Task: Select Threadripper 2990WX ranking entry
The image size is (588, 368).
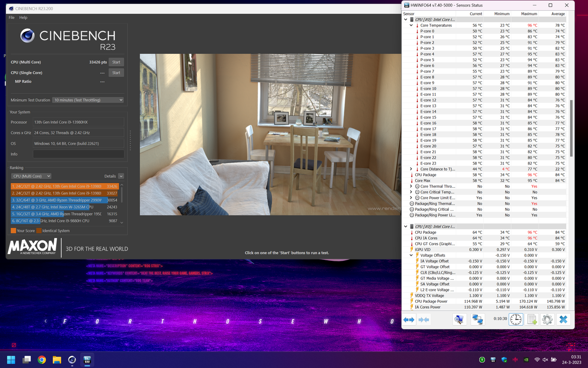Action: (x=65, y=200)
